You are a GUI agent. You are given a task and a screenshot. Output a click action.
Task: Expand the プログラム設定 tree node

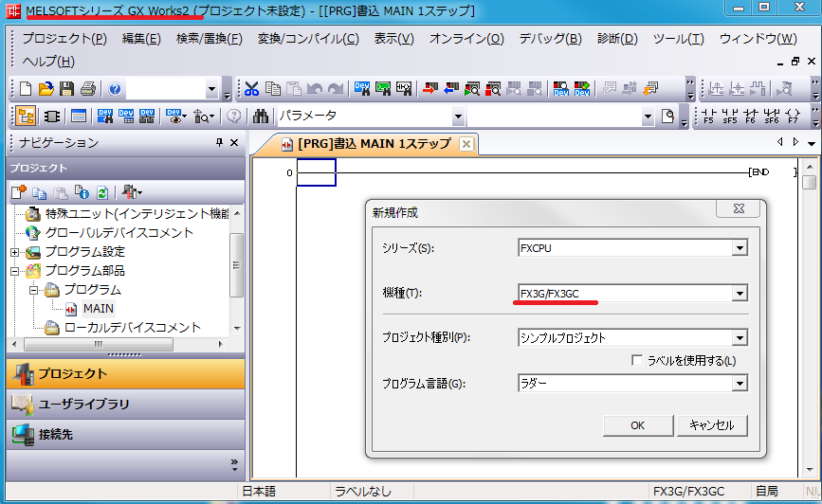[14, 252]
